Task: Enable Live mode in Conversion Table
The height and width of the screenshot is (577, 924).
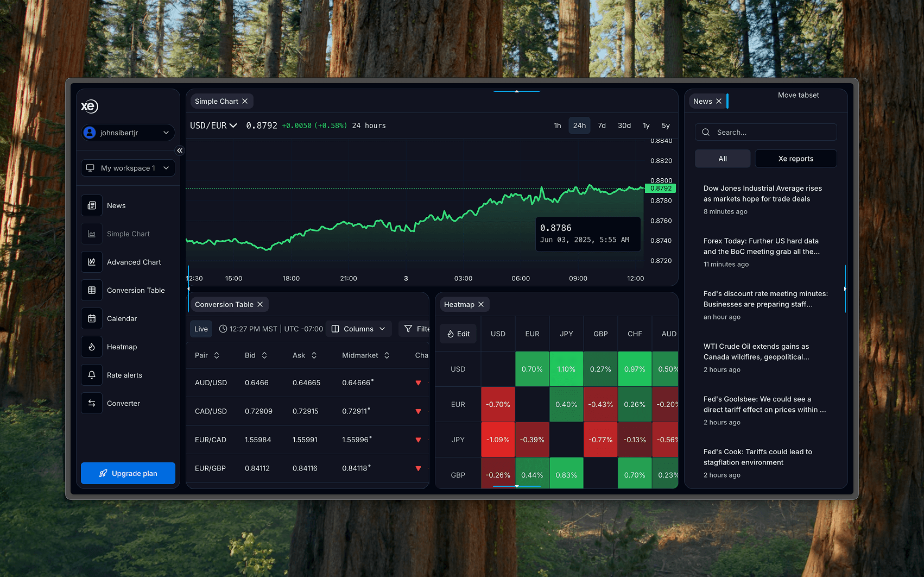Action: (200, 329)
